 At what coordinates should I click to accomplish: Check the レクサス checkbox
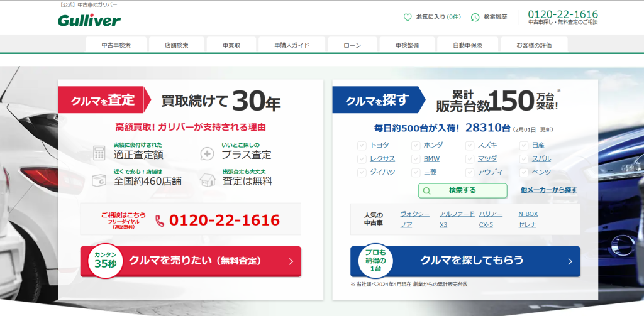[362, 159]
